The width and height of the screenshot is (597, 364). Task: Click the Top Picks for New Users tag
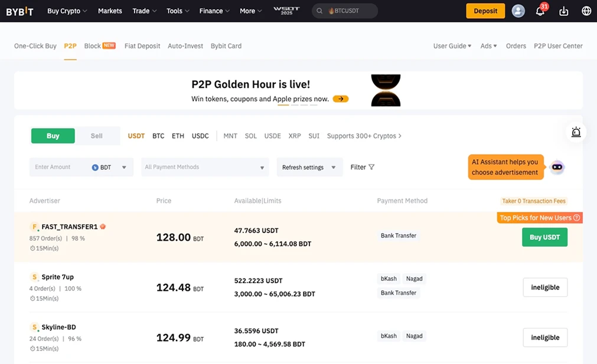point(540,218)
